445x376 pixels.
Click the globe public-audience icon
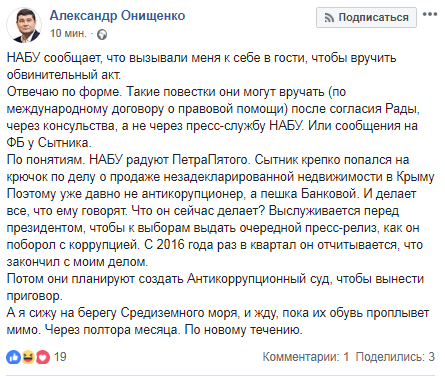(102, 34)
